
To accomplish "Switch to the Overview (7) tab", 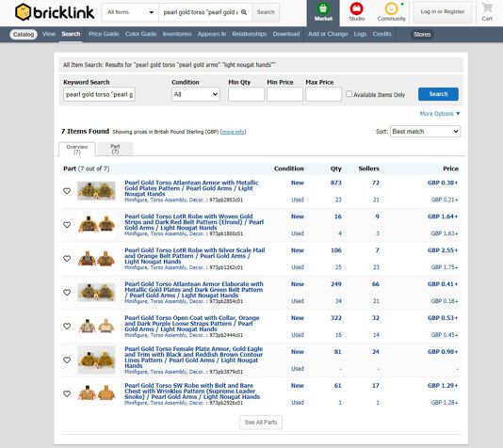I will coord(77,150).
